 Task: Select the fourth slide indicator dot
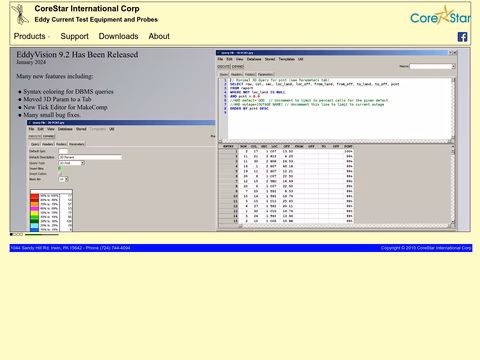tap(21, 234)
